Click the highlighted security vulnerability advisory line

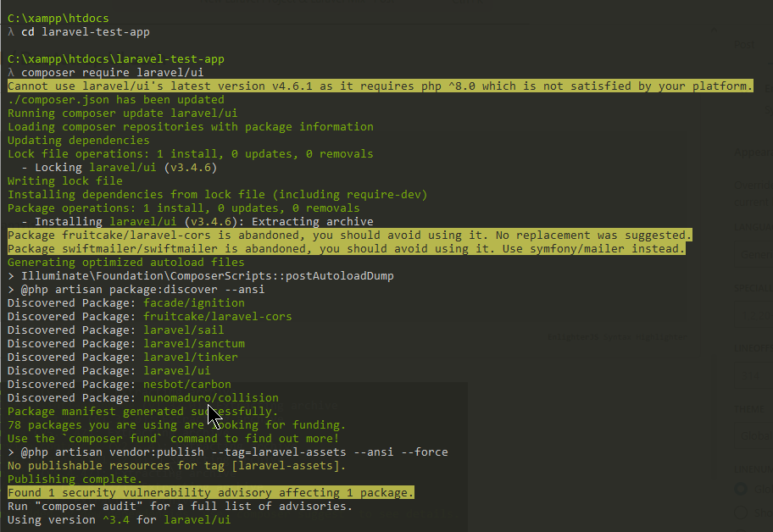point(211,493)
